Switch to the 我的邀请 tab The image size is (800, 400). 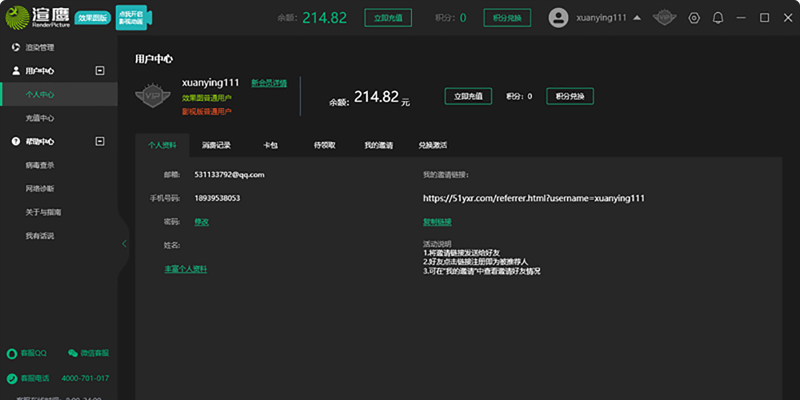378,146
